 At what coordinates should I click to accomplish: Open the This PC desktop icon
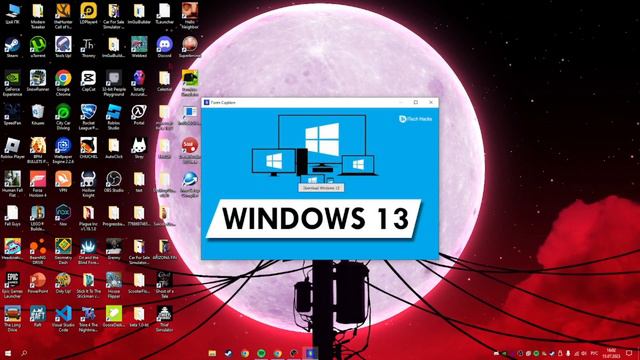12,14
